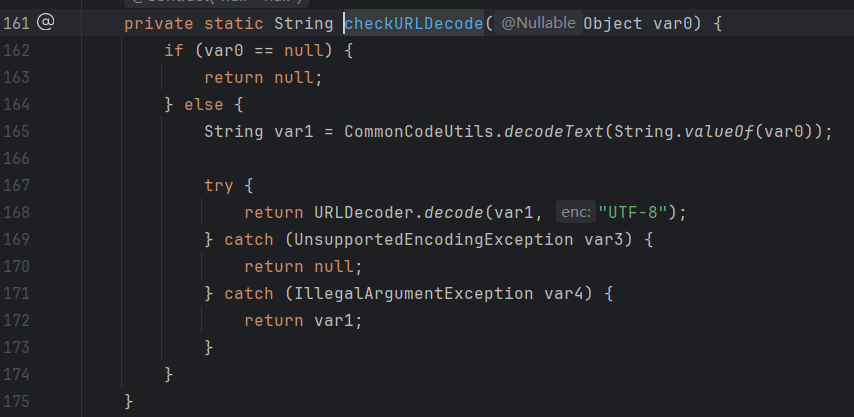Image resolution: width=854 pixels, height=417 pixels.
Task: Click line number 175 in the gutter
Action: tap(17, 401)
